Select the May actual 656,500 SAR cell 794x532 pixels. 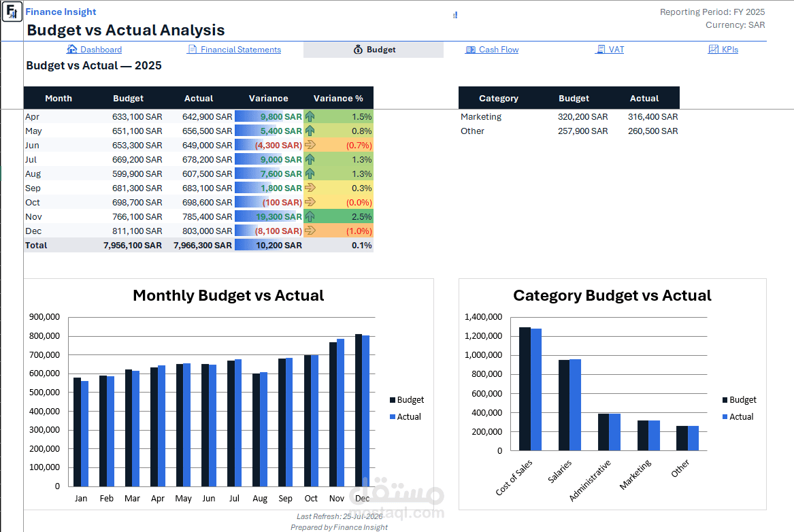199,131
